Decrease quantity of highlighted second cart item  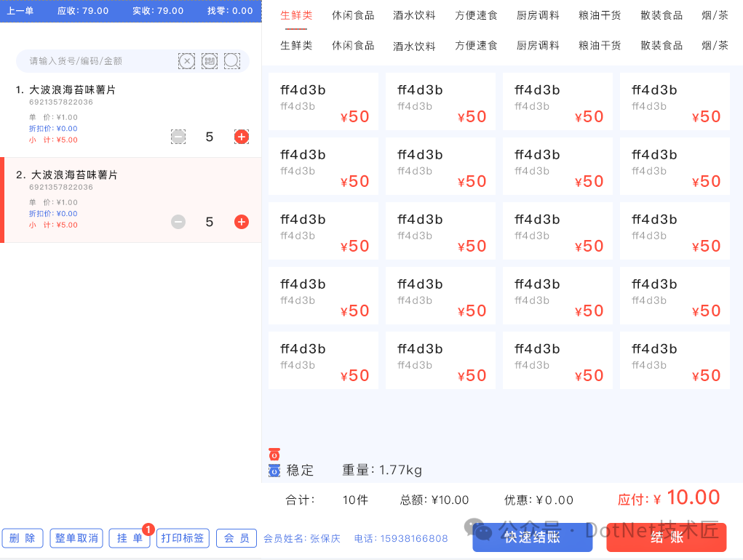point(178,222)
